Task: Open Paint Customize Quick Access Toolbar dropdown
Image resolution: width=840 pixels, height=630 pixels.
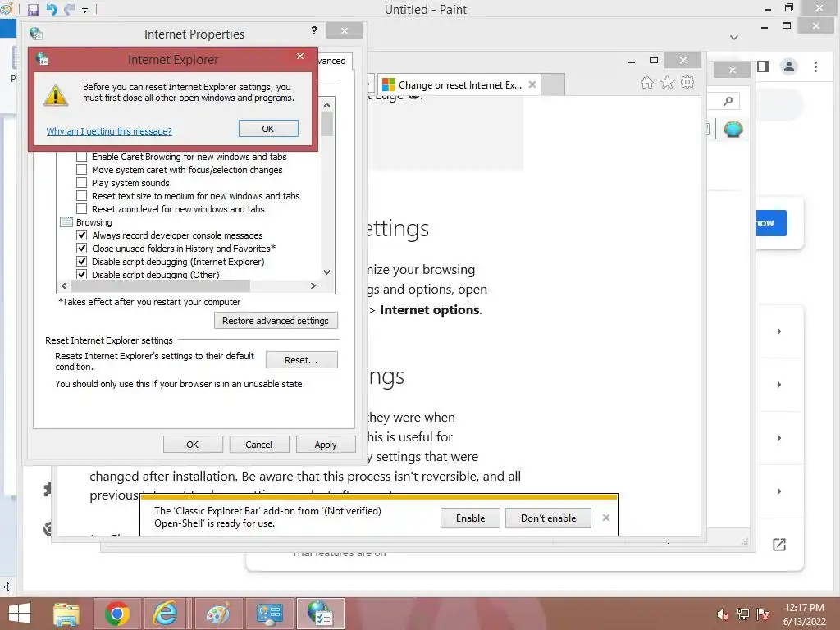Action: (x=84, y=10)
